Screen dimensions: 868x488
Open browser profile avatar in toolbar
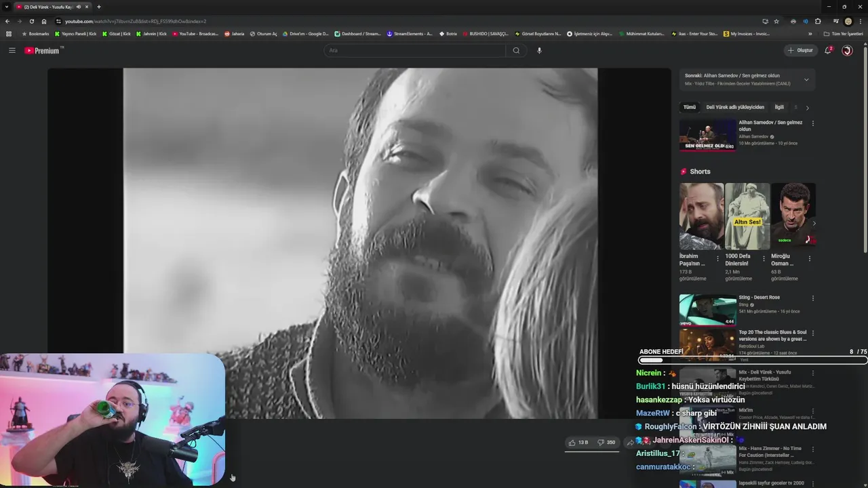pyautogui.click(x=848, y=21)
